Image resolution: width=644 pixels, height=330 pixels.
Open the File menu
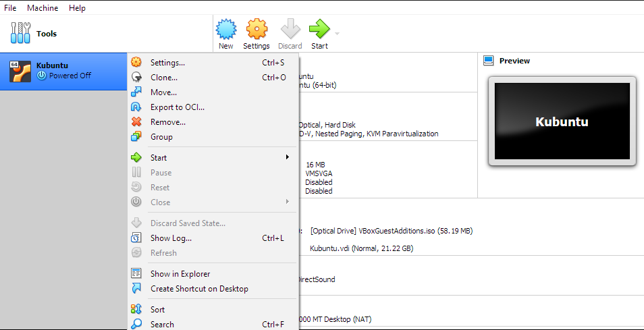pos(10,8)
